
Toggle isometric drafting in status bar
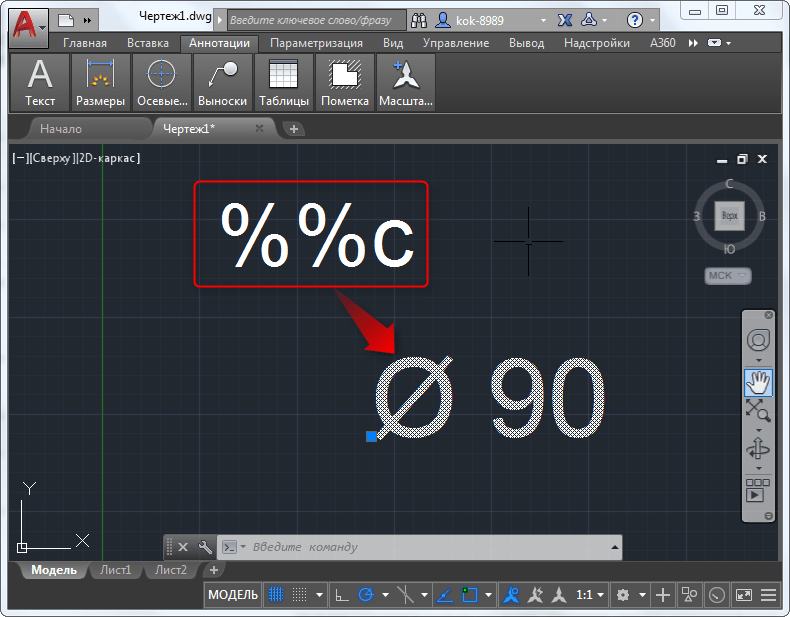coord(406,595)
